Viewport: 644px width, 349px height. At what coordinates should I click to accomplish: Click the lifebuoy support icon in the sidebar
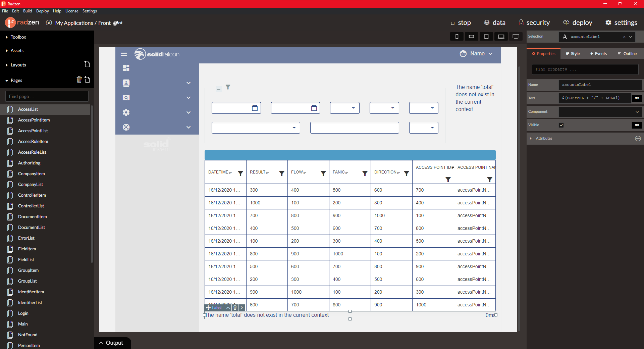[126, 127]
